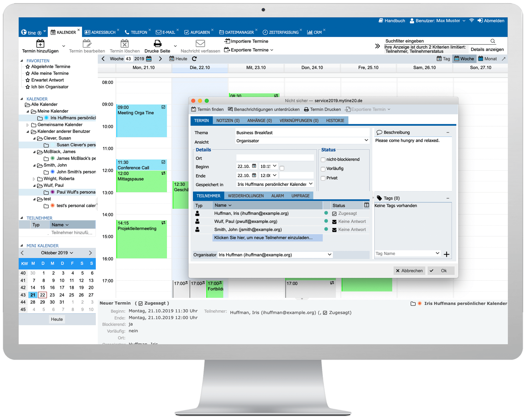This screenshot has width=526, height=420.
Task: Collapse filter panel double-chevron icon
Action: click(377, 46)
